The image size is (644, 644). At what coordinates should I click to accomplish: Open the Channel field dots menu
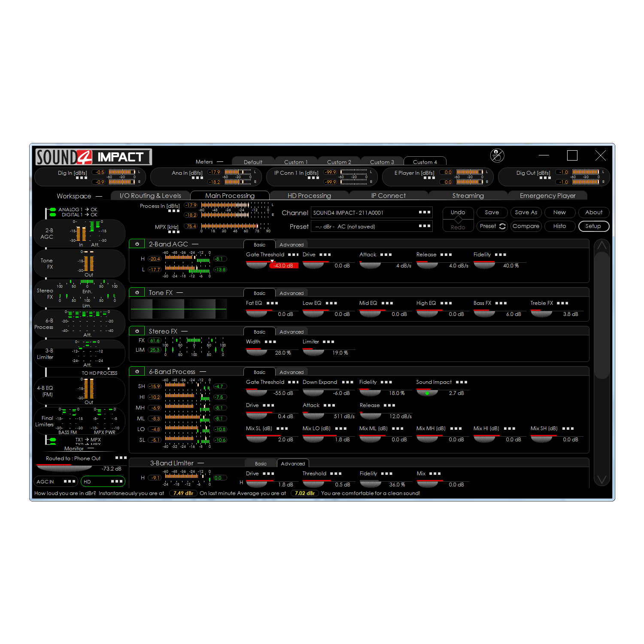[x=425, y=212]
